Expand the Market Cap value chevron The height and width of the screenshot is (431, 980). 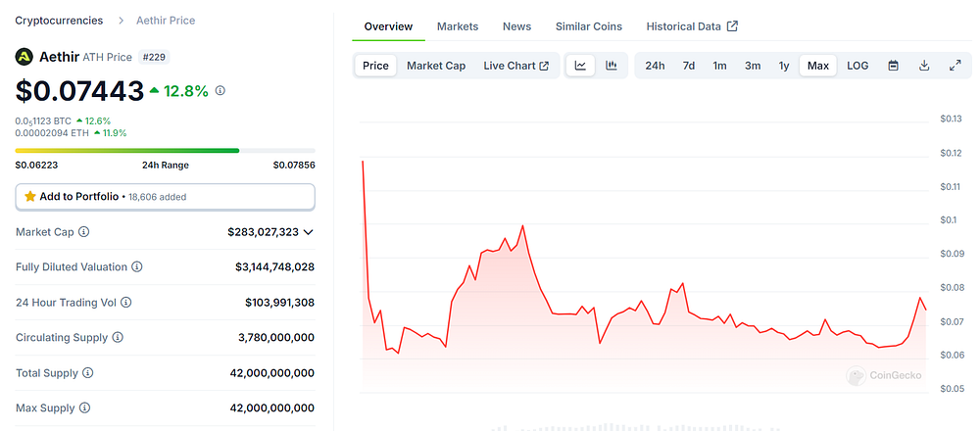coord(308,232)
